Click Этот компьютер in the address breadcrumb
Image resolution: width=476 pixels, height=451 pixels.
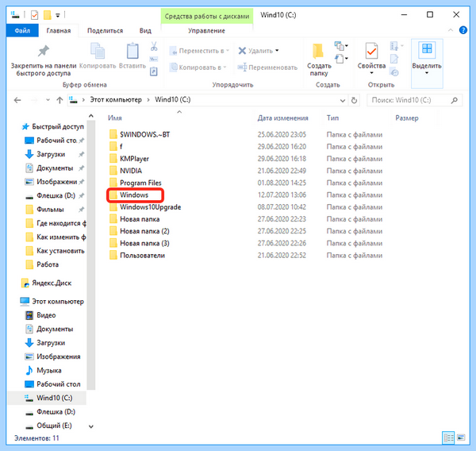116,100
